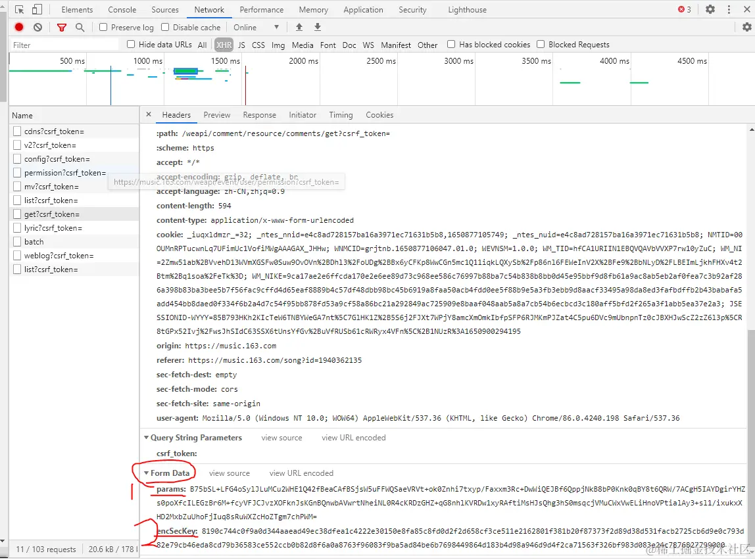Select the inspect element cursor icon
755x560 pixels.
(x=19, y=10)
